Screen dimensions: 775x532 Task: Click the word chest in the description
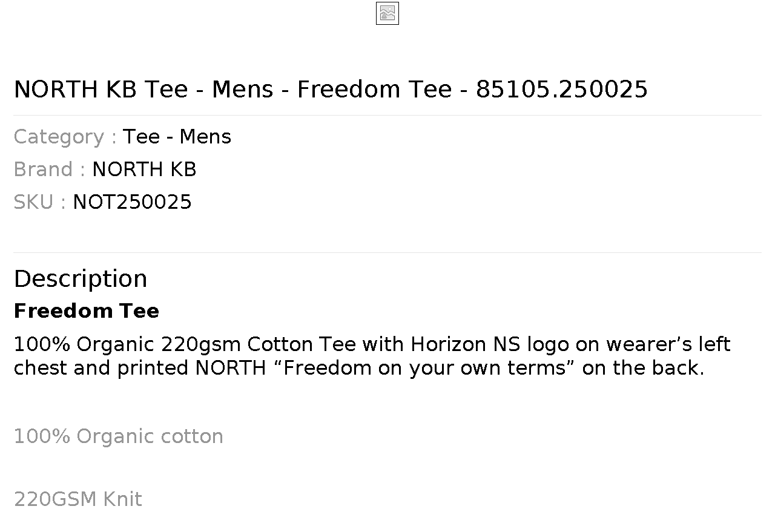coord(41,368)
